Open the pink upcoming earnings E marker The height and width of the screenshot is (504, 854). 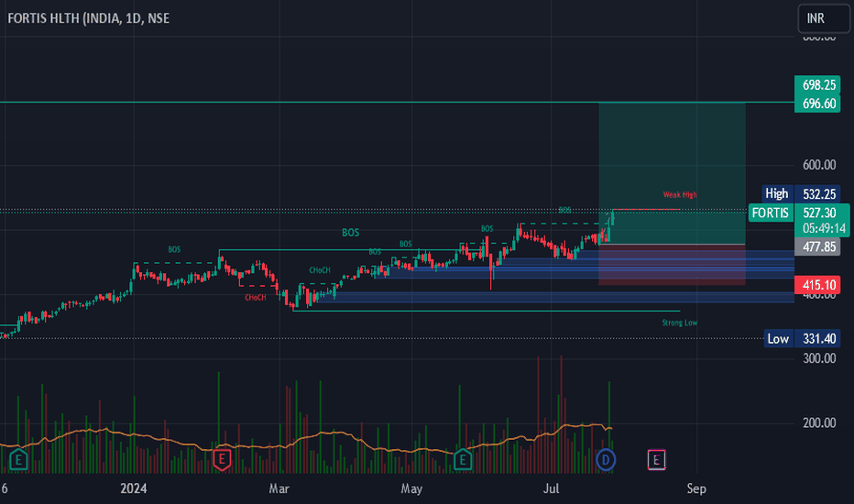656,460
